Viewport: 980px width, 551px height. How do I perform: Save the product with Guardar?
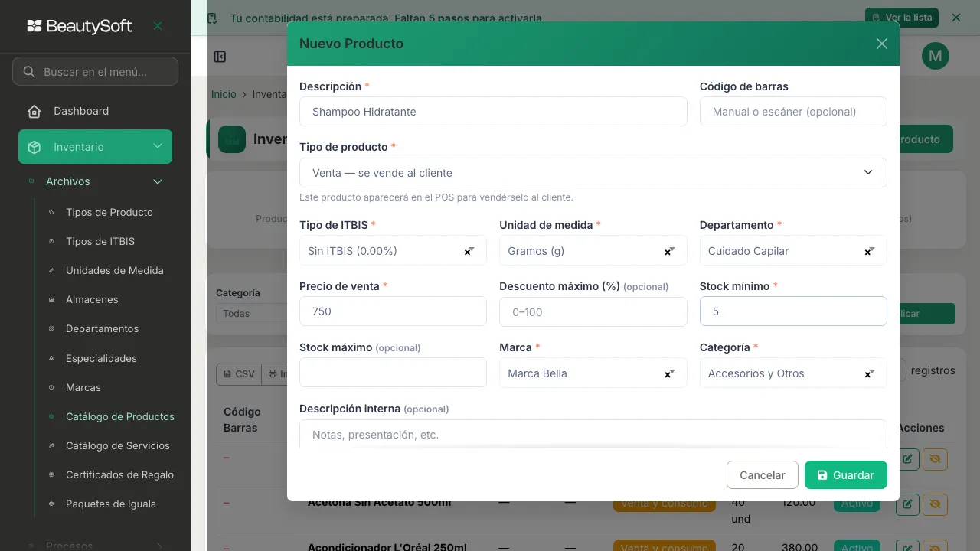(845, 475)
